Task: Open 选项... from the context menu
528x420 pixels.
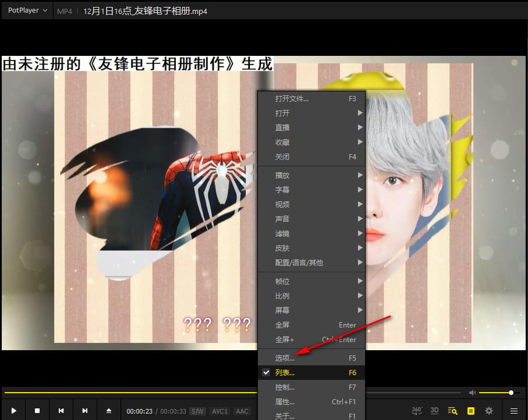Action: tap(311, 358)
